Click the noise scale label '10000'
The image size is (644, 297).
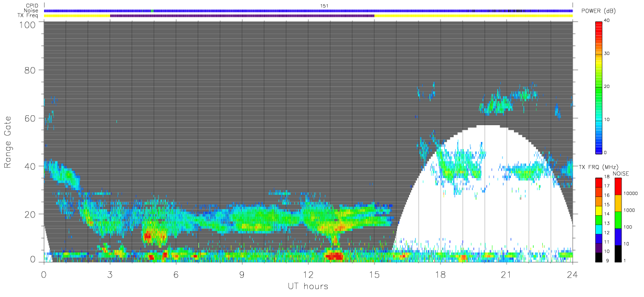630,194
